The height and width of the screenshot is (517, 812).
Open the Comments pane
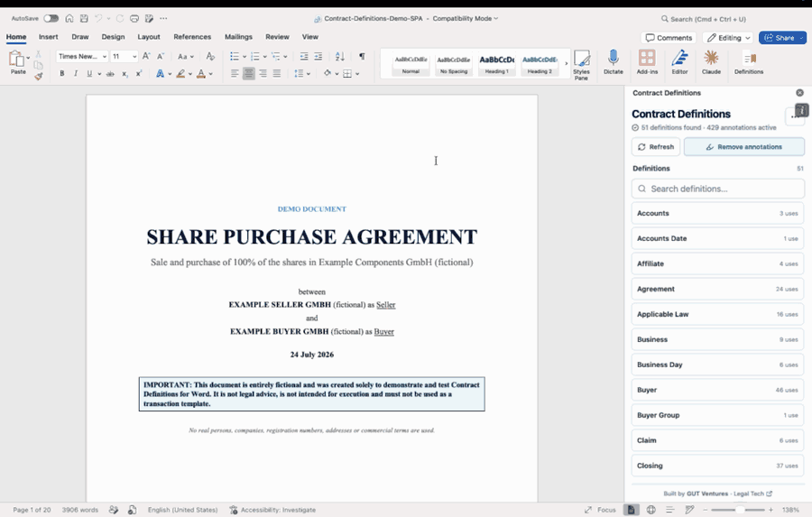pyautogui.click(x=669, y=38)
